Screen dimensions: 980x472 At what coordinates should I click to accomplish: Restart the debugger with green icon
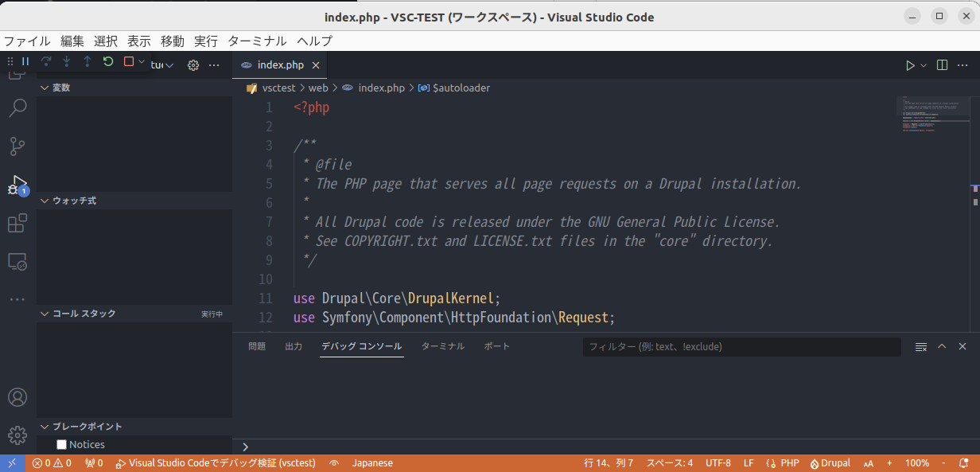(108, 61)
